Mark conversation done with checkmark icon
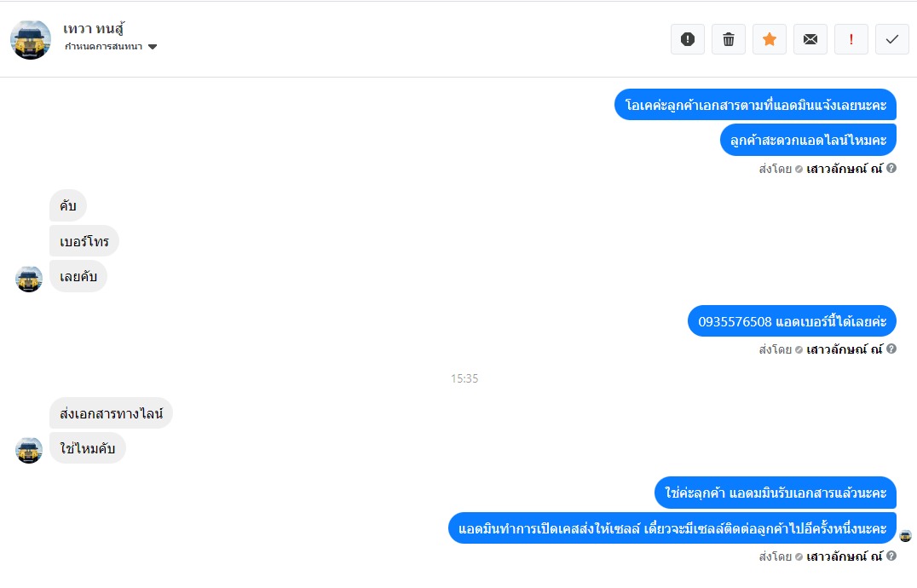The height and width of the screenshot is (588, 917). (891, 39)
